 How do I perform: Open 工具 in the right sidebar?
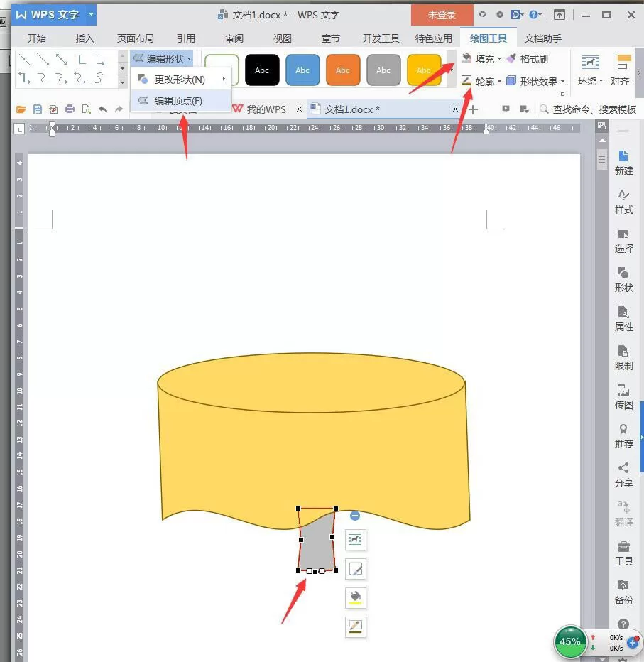click(x=623, y=553)
